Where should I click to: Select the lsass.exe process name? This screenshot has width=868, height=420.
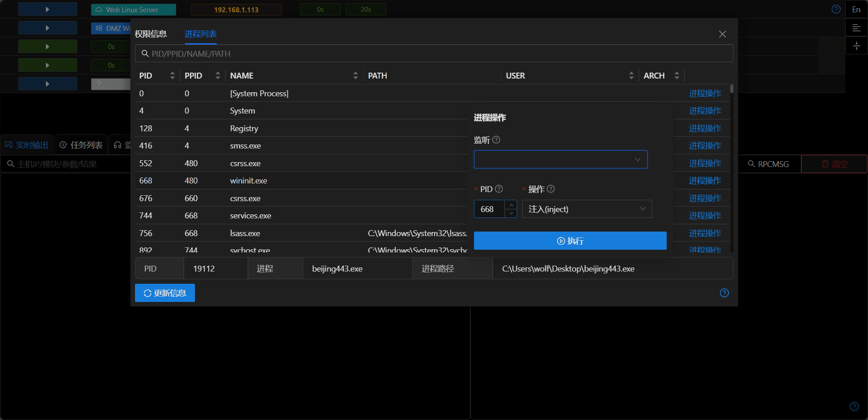click(245, 233)
